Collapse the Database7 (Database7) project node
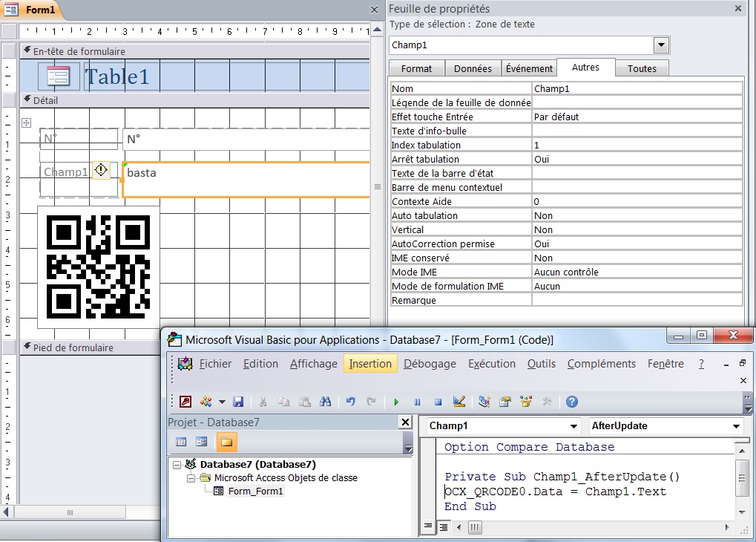The width and height of the screenshot is (756, 542). pyautogui.click(x=177, y=465)
